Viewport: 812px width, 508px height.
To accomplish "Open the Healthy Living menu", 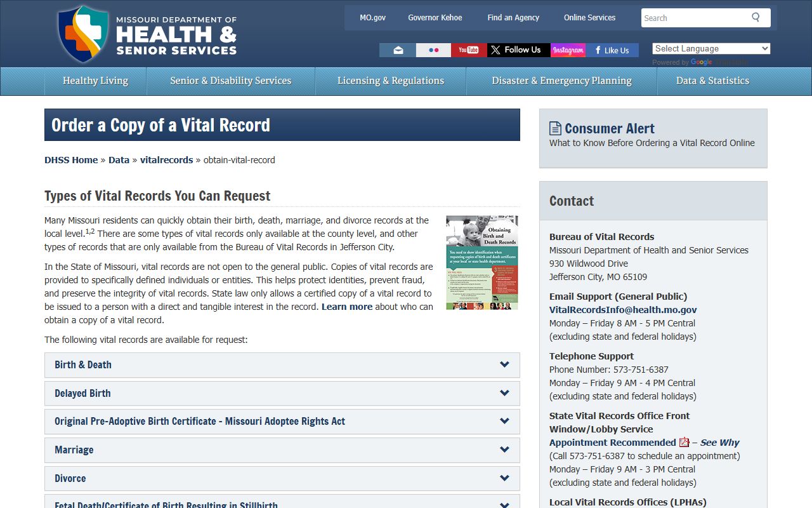I will pos(95,81).
